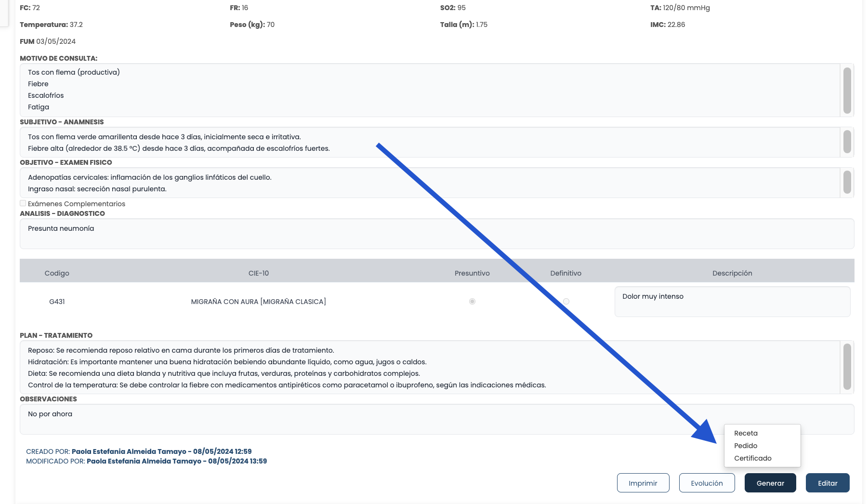Image resolution: width=868 pixels, height=504 pixels.
Task: Click the Peso (kg) value 70
Action: click(x=271, y=25)
